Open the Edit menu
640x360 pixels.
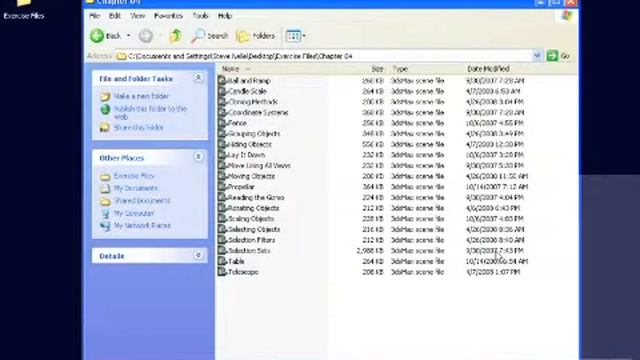click(x=115, y=16)
